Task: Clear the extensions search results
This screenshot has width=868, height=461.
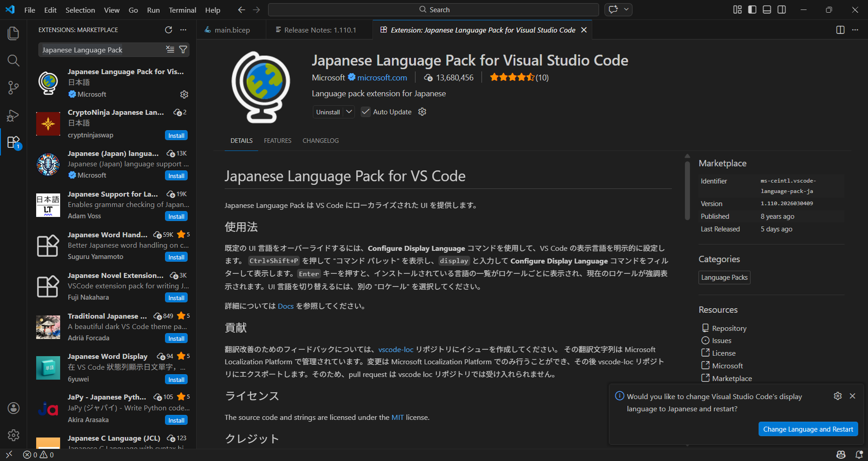Action: pos(170,50)
